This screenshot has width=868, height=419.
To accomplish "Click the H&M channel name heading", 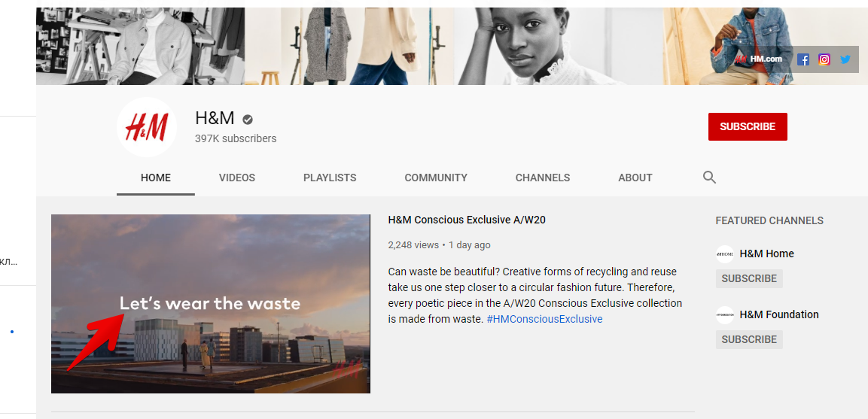I will click(215, 118).
